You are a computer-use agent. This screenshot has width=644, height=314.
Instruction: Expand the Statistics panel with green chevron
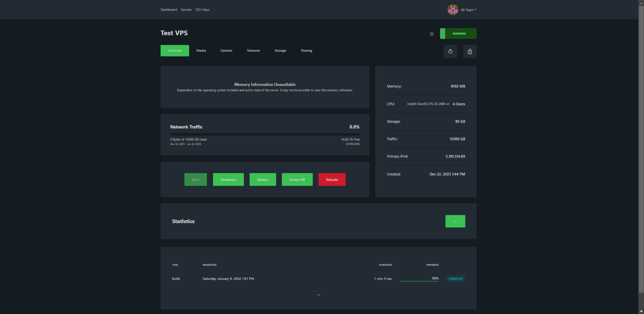pyautogui.click(x=455, y=221)
